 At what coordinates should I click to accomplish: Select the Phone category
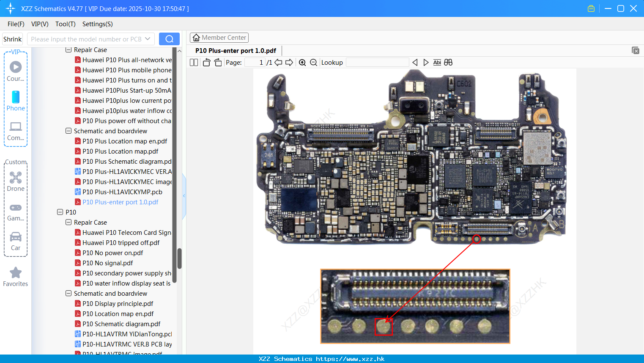tap(16, 101)
